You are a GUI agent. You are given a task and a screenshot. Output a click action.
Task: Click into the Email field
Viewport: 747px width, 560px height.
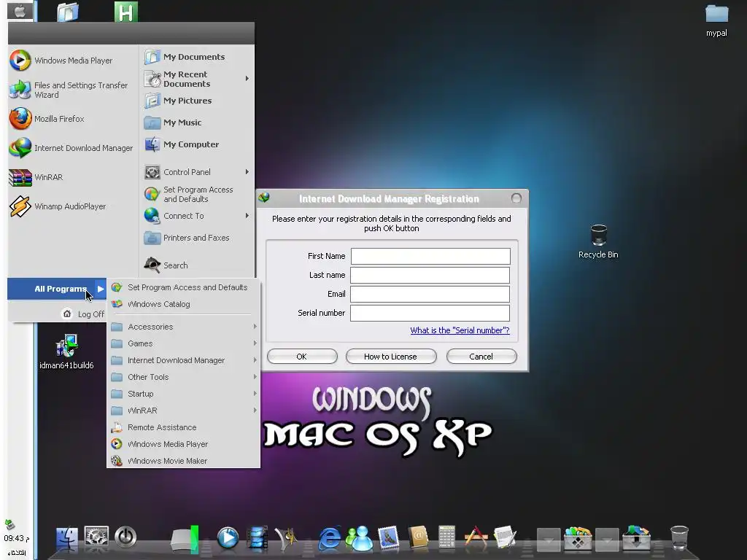click(430, 295)
